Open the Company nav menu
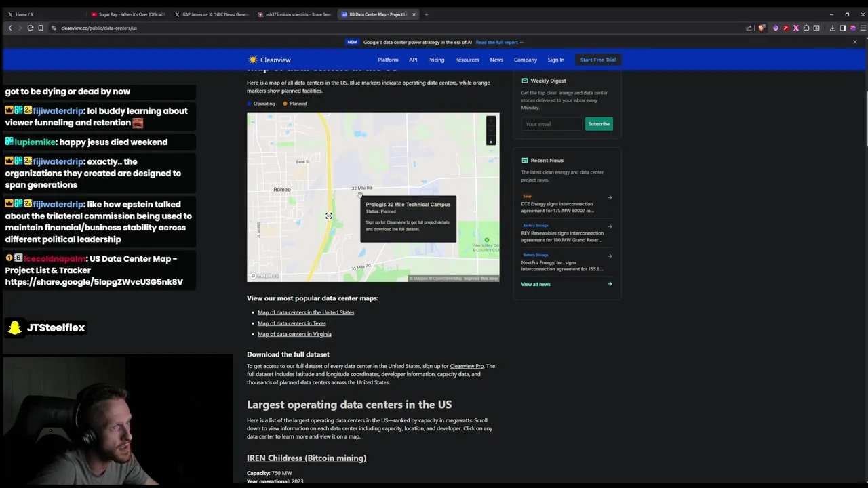 (526, 60)
